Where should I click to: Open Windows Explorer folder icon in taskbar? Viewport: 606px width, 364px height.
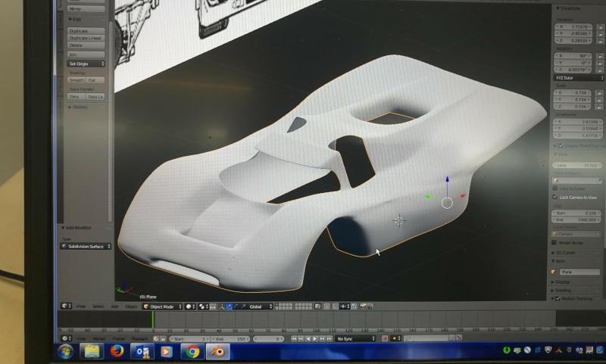(92, 352)
